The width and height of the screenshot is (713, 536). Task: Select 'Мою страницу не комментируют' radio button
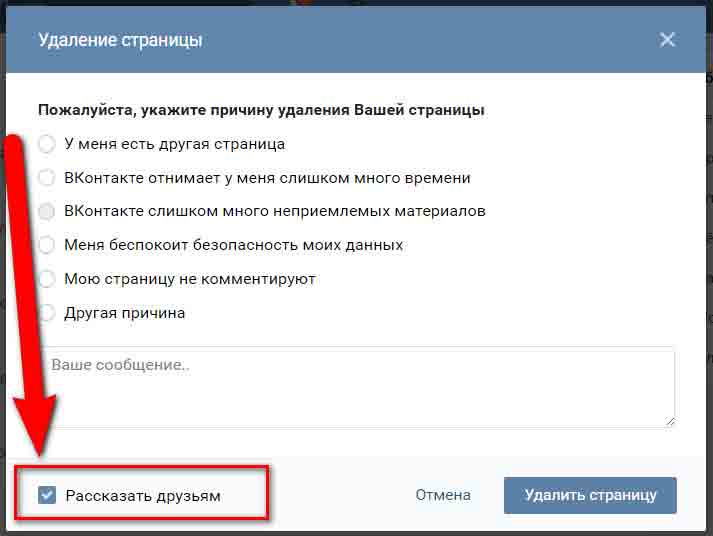coord(46,279)
